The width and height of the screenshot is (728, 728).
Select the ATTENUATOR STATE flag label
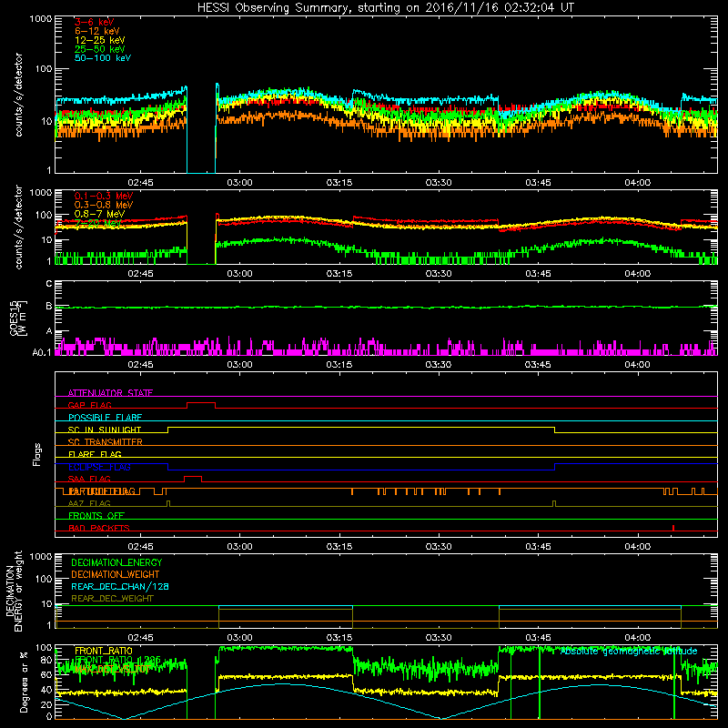pos(110,393)
